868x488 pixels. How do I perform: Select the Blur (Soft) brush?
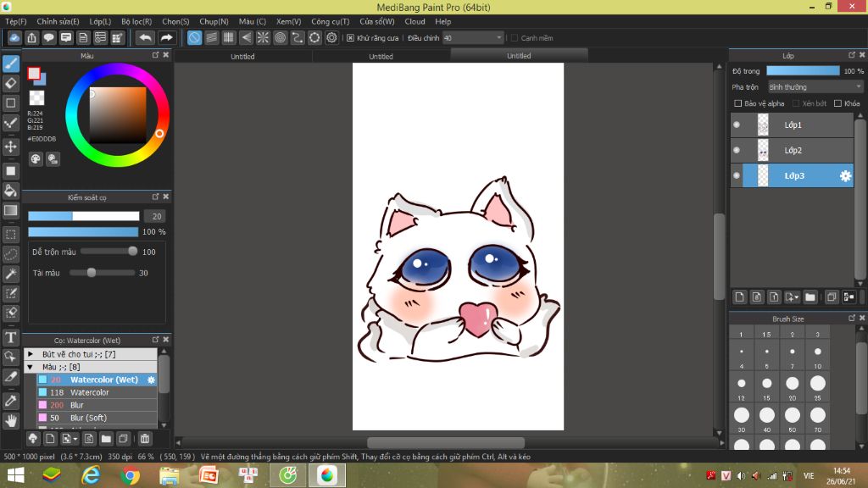click(97, 418)
